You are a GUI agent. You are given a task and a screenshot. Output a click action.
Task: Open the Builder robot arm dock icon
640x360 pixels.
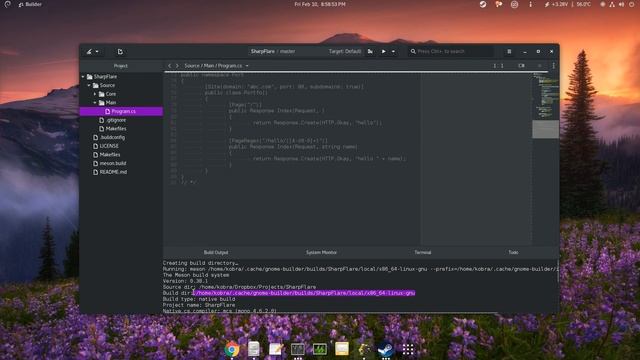pos(364,349)
